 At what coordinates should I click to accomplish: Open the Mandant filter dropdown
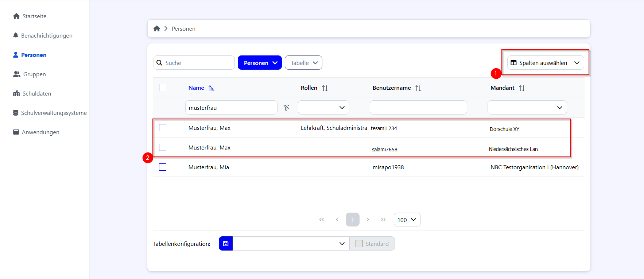[x=527, y=108]
